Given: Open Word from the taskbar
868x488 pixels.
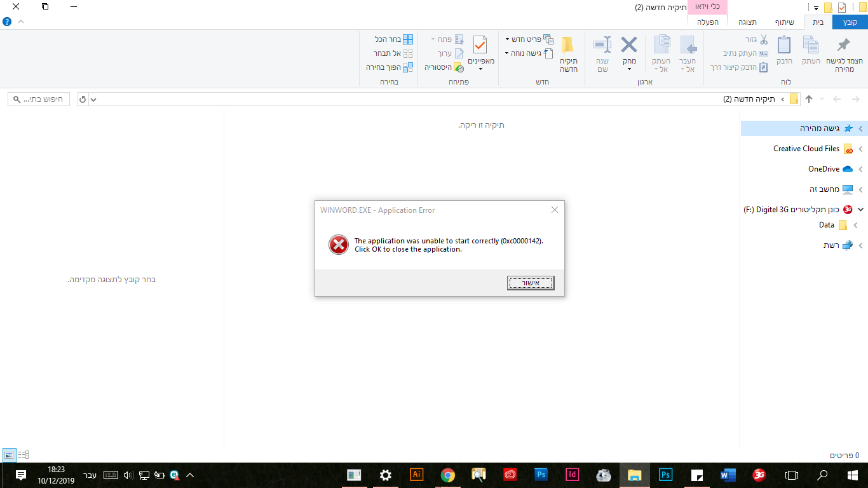Looking at the screenshot, I should (728, 475).
